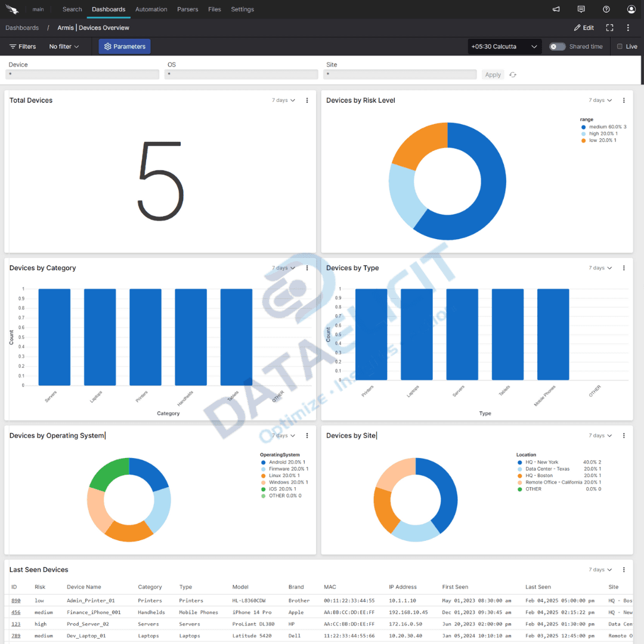The width and height of the screenshot is (644, 644).
Task: Click the refresh icon beside Apply
Action: pyautogui.click(x=512, y=74)
